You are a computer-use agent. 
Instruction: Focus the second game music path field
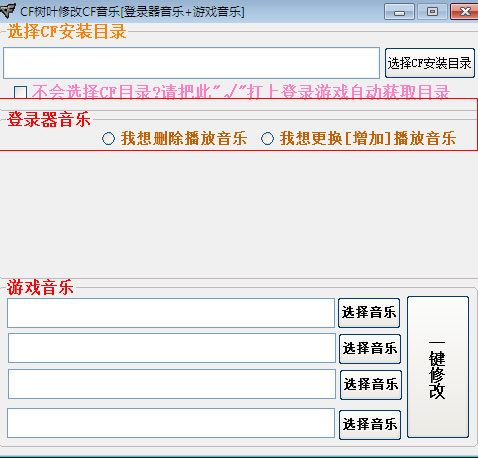(172, 348)
